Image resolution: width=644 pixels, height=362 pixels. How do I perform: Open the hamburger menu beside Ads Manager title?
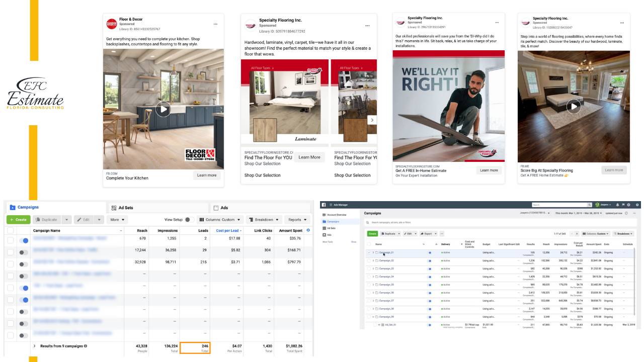(x=331, y=205)
